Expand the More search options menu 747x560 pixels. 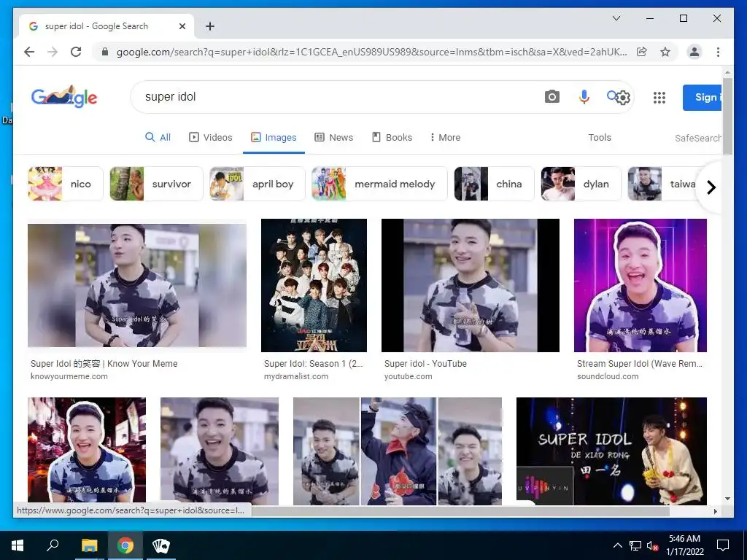[445, 137]
